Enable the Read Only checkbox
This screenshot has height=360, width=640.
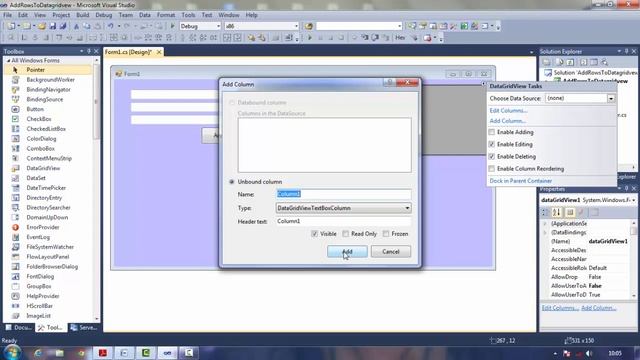346,234
